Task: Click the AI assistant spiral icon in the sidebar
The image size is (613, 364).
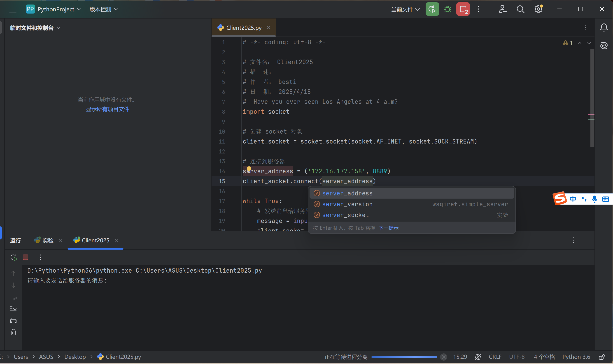Action: 604,45
